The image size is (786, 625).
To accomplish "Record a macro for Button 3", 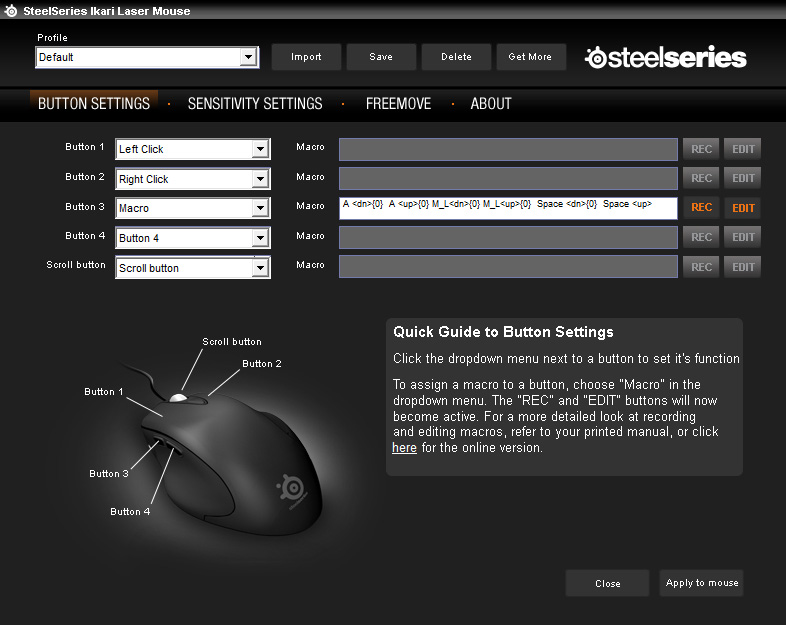I will 701,207.
